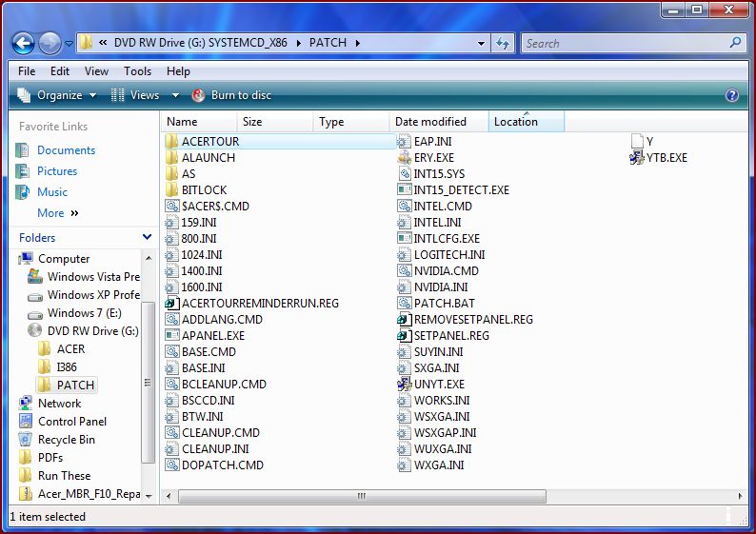Image resolution: width=756 pixels, height=534 pixels.
Task: Open Documents in Favorite Links
Action: tap(55, 150)
